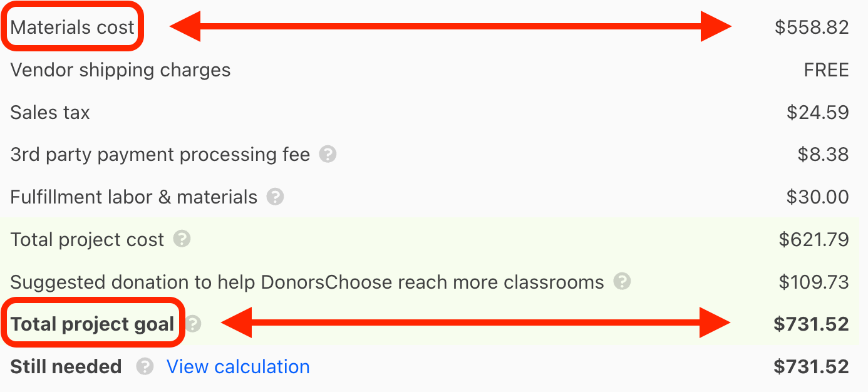Click the Still needed label
This screenshot has height=392, width=868.
(x=66, y=366)
